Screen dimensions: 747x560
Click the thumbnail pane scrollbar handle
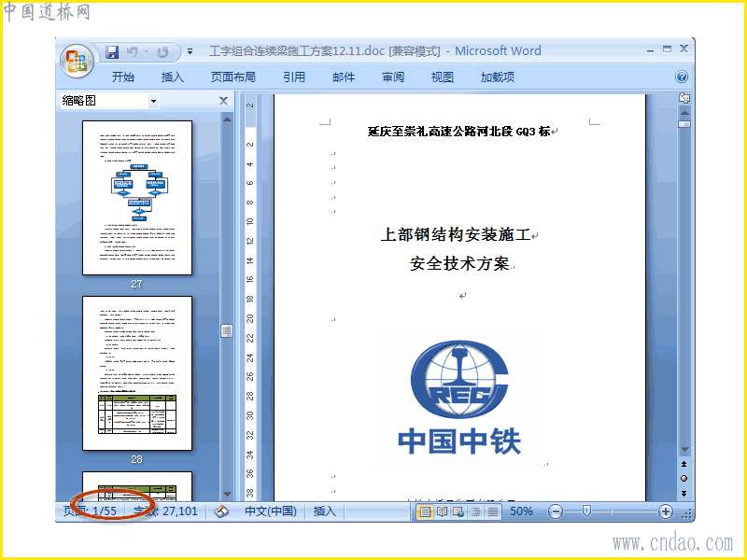(227, 330)
